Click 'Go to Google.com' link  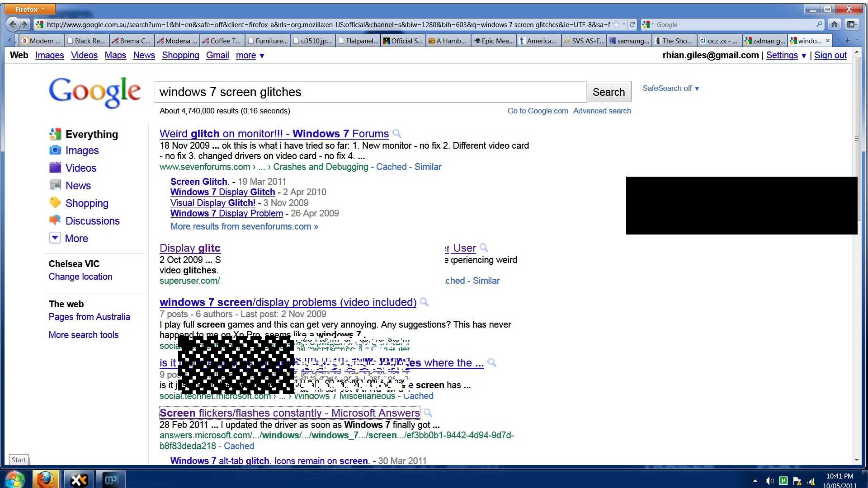tap(538, 111)
